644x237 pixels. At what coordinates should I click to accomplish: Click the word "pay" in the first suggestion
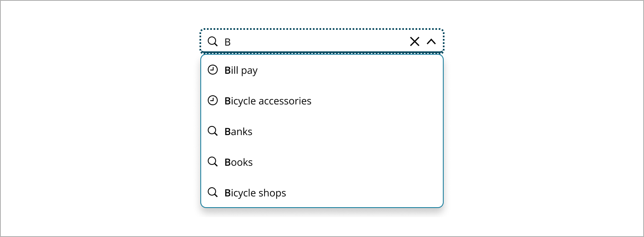250,71
